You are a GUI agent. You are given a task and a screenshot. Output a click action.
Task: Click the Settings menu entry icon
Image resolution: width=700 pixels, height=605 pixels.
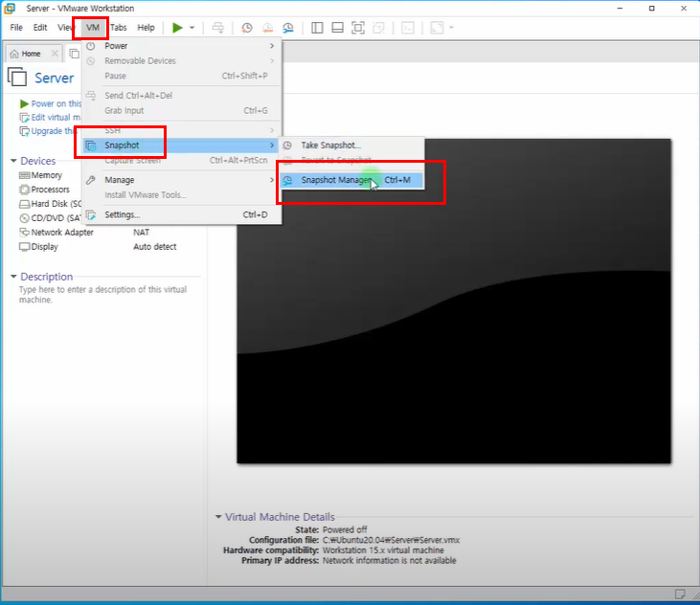(x=91, y=215)
